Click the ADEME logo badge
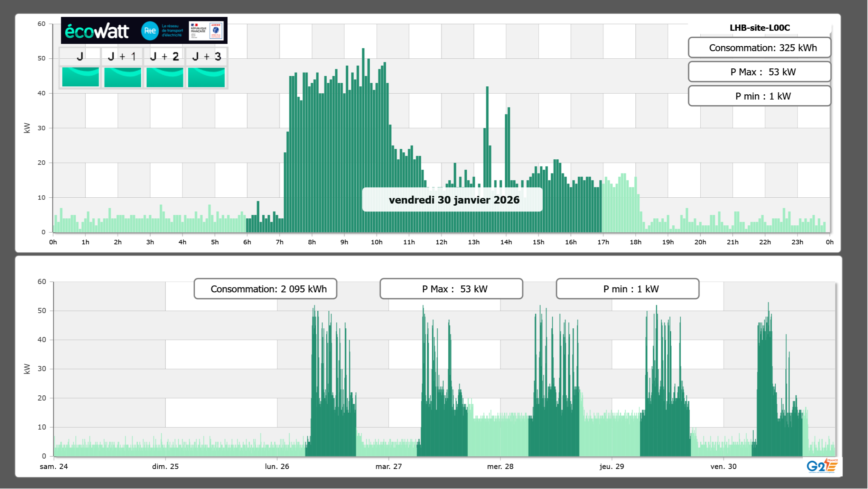The image size is (868, 489). pos(216,30)
